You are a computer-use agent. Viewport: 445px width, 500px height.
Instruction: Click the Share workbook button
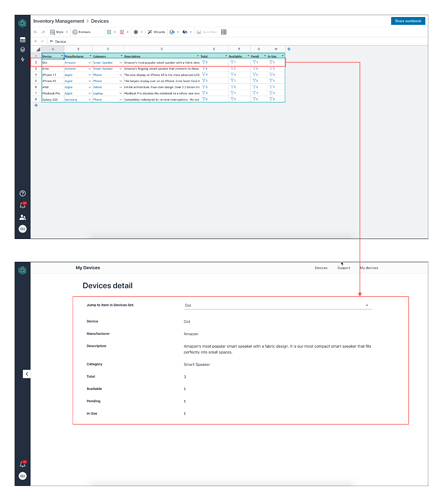(408, 21)
